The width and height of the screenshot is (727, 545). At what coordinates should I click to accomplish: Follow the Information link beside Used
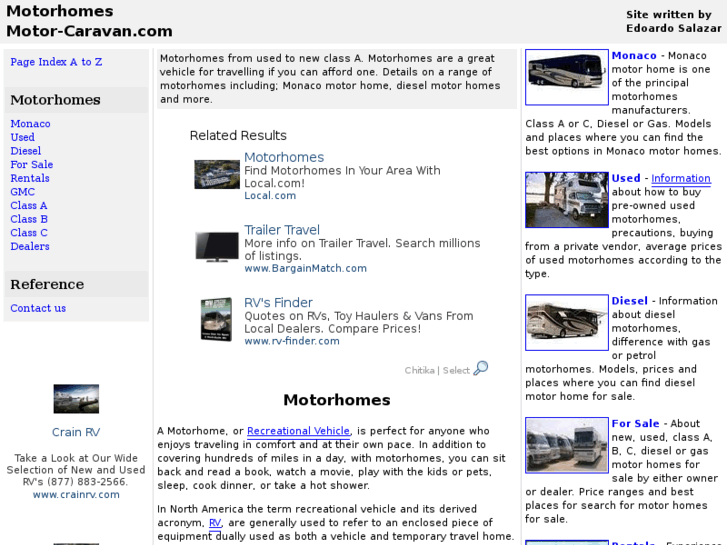[x=681, y=179]
